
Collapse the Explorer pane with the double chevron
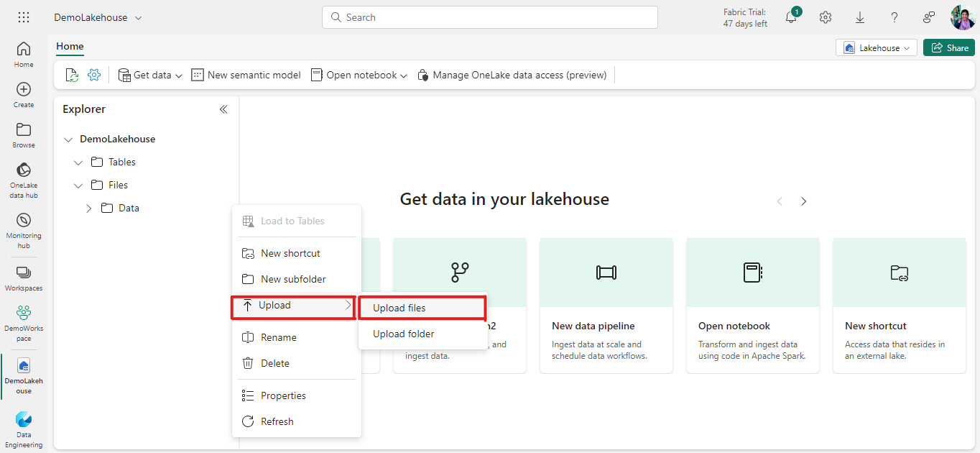coord(223,109)
